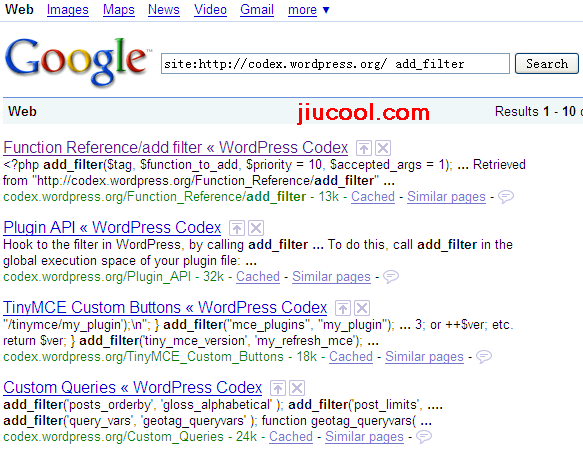Open the Plugin API WordPress Codex link
The image size is (583, 453).
coord(112,227)
